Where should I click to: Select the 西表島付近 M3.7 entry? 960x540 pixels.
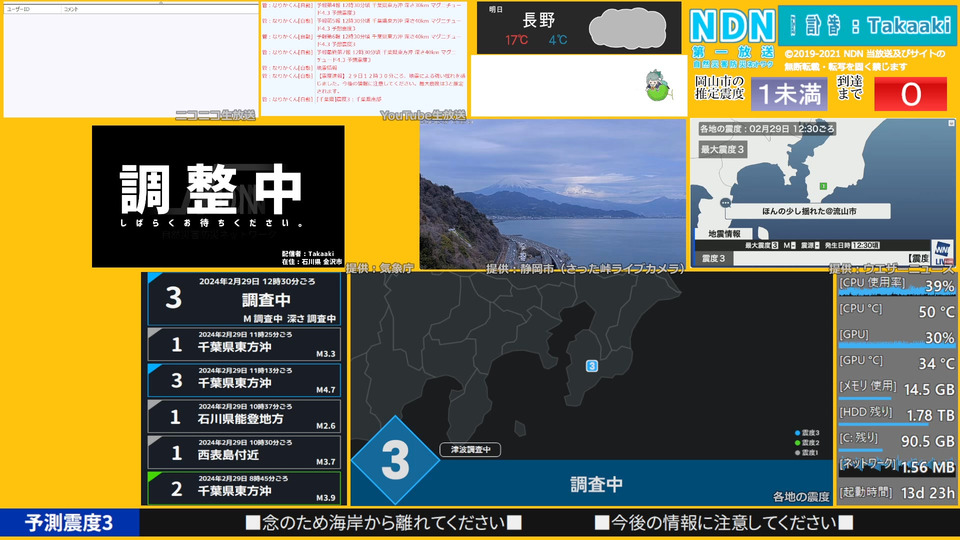click(x=244, y=452)
